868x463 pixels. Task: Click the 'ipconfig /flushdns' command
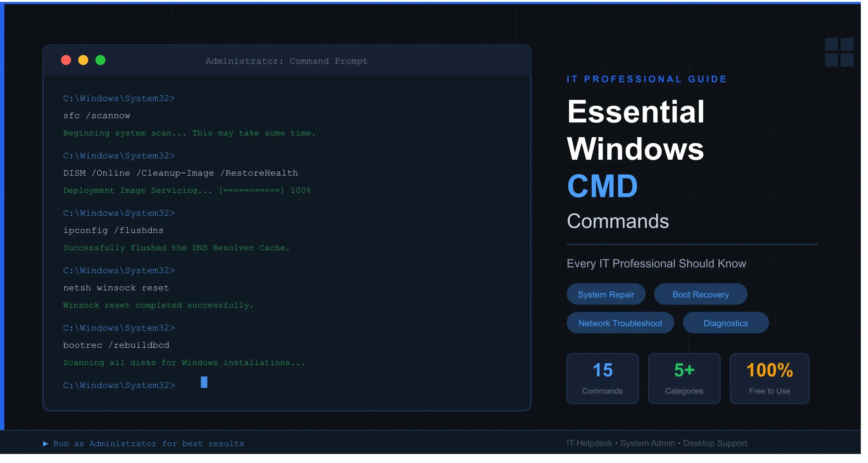click(113, 230)
